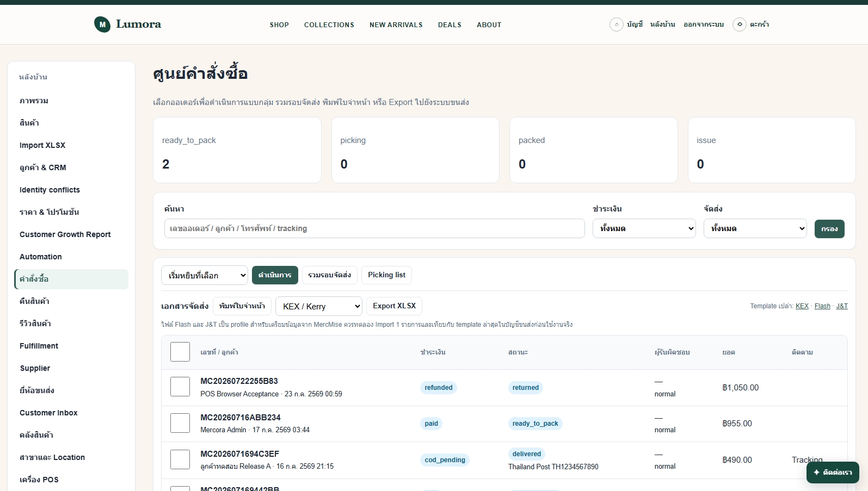Screen dimensions: 868x491
Task: Click the พิมพ์ใบจ่าหน้า button
Action: pos(242,306)
